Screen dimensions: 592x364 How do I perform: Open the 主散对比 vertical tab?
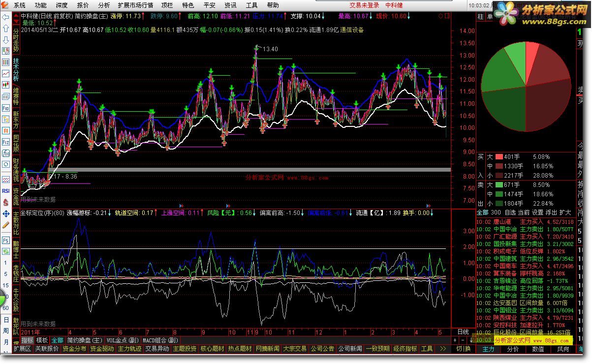[16, 224]
